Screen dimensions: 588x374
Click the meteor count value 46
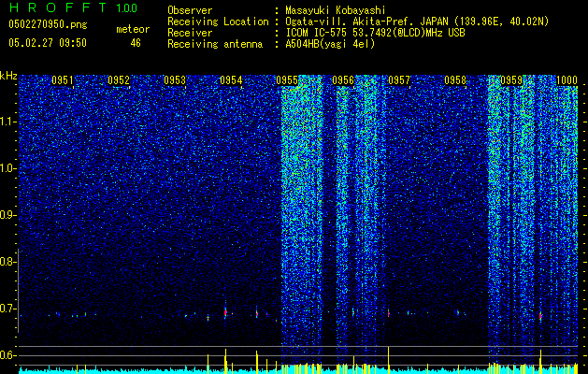(x=136, y=43)
